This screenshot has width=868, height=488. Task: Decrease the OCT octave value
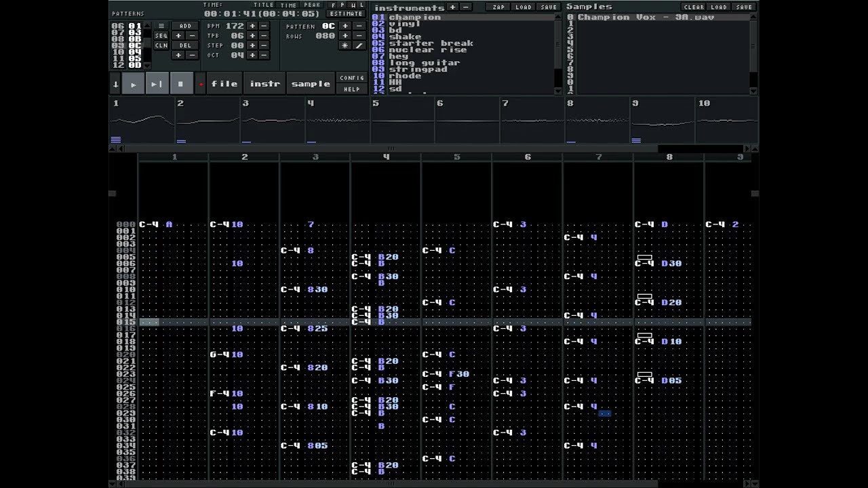tap(264, 55)
